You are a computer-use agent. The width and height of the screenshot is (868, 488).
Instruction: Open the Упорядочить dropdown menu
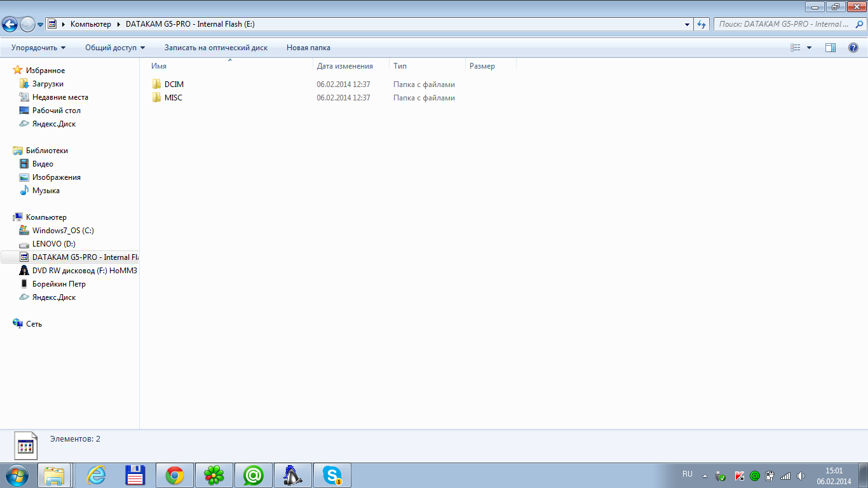(x=38, y=48)
